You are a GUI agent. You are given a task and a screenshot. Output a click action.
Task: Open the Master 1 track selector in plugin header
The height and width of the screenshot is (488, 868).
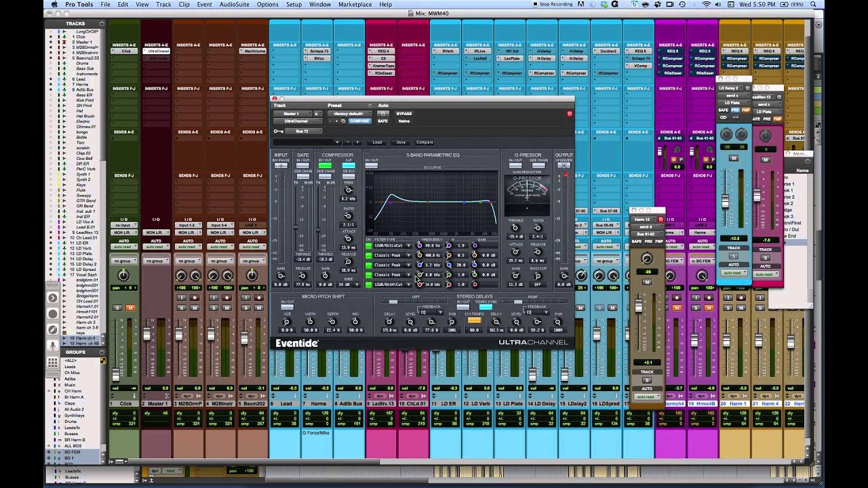(292, 114)
